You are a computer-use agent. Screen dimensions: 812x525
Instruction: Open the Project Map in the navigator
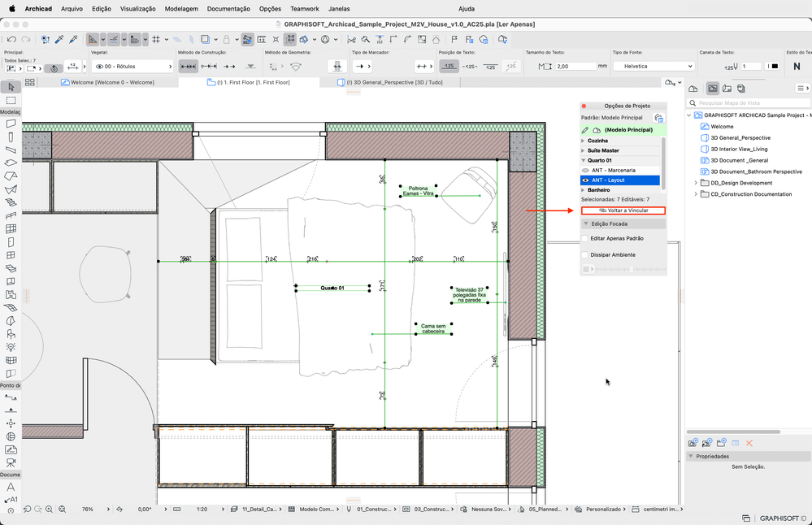pos(693,89)
